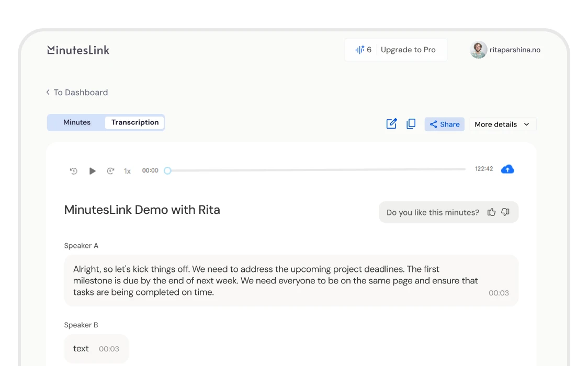Click the 122:42 total duration

click(484, 169)
